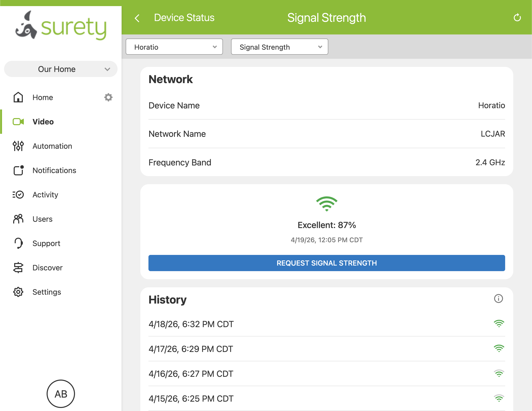Viewport: 532px width, 411px height.
Task: Expand the Our Home location selector
Action: [61, 69]
